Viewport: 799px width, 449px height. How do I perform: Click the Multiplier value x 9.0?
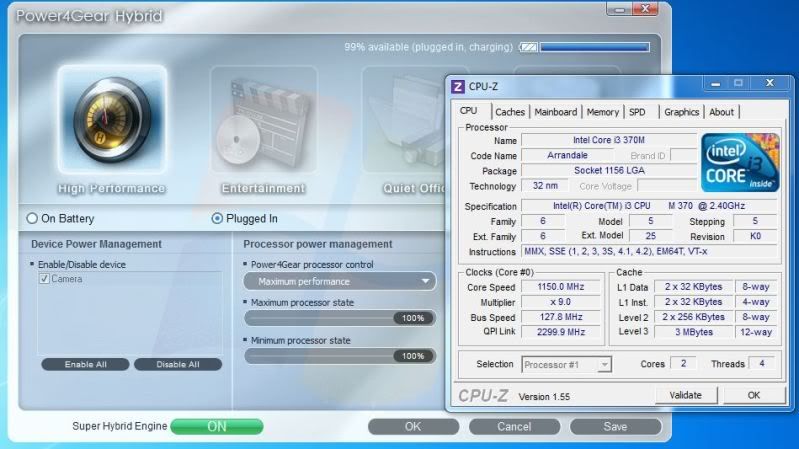tap(561, 302)
